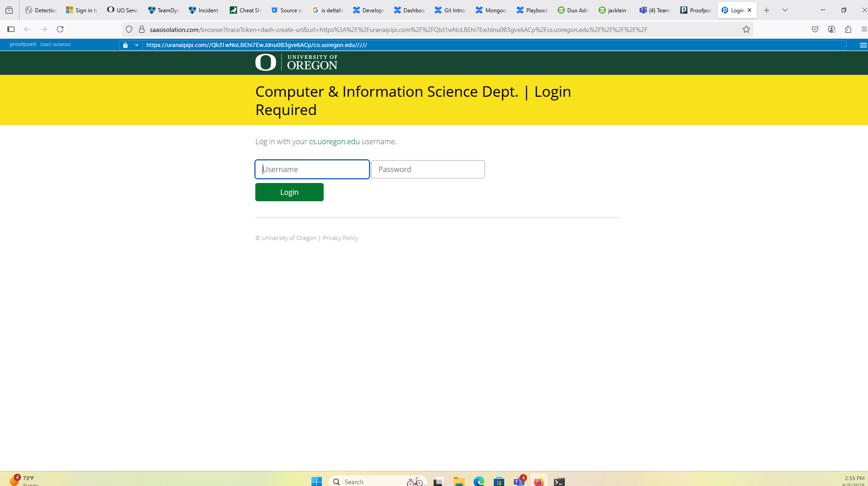Screen dimensions: 868x486
Task: Switch to the Duo Admin tab
Action: pos(573,10)
